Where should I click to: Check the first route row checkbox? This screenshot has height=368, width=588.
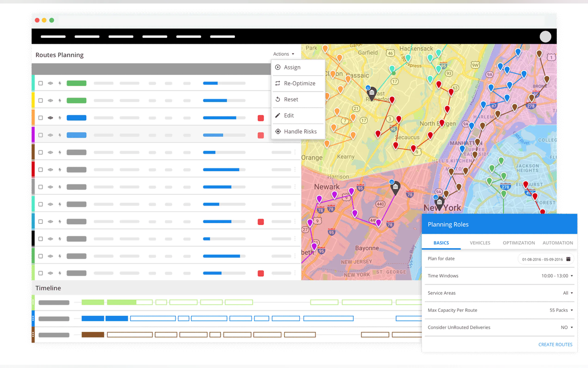(41, 83)
